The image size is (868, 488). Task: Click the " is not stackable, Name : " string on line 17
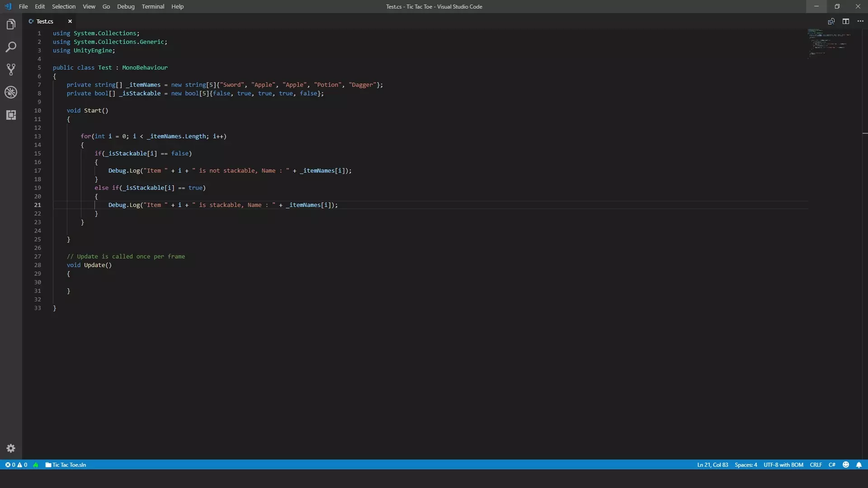tap(241, 170)
